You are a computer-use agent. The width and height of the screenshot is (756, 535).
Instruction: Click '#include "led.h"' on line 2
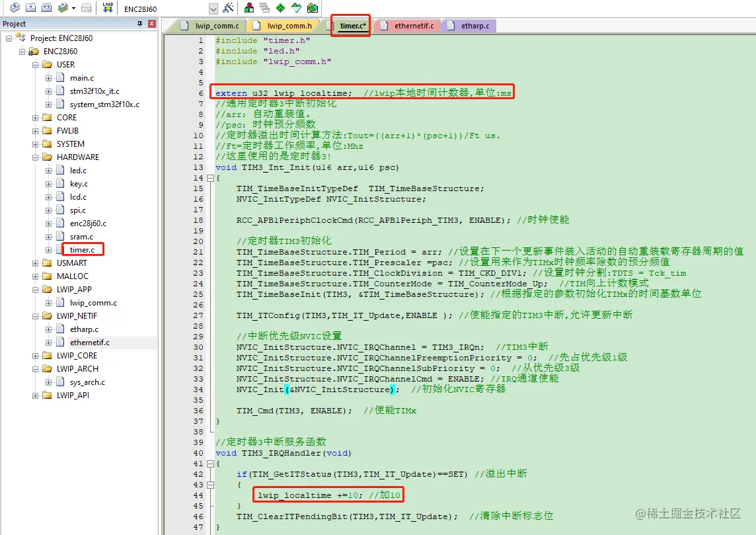click(258, 51)
